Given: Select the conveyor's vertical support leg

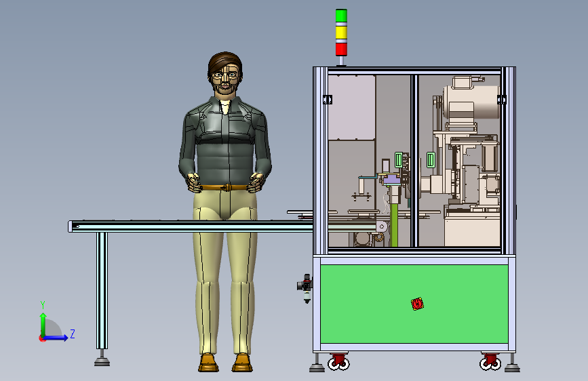Looking at the screenshot, I should (102, 291).
